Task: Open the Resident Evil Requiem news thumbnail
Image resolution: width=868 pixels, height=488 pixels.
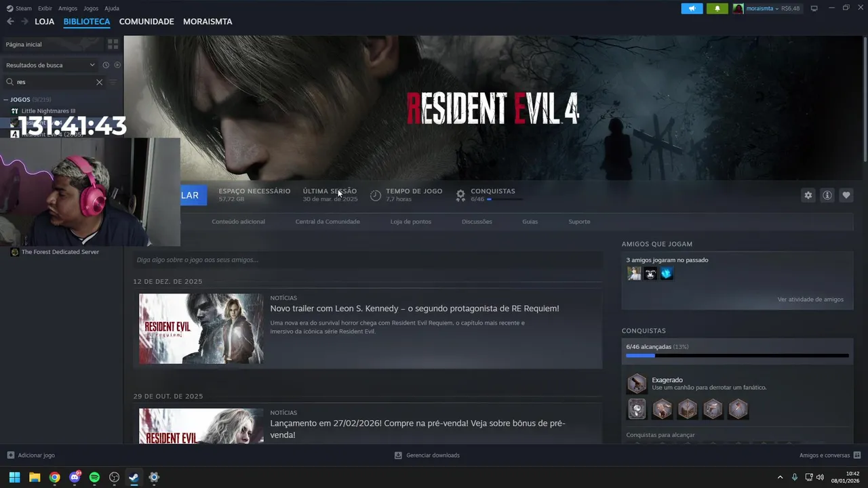Action: click(x=201, y=329)
